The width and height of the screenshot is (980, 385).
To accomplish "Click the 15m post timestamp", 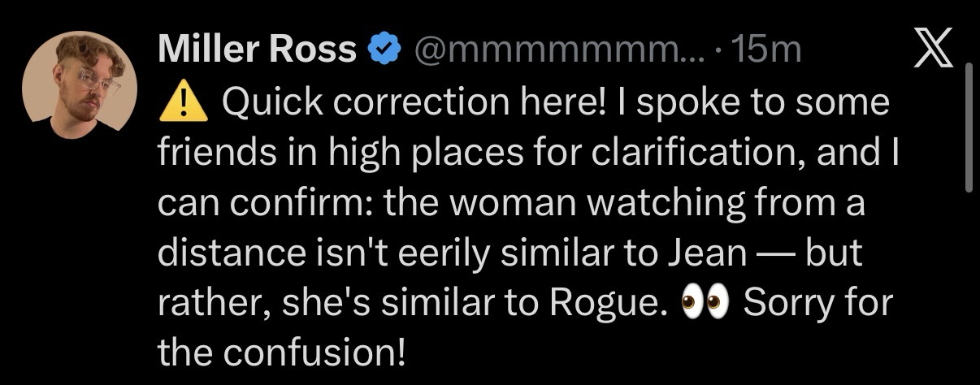I will (x=766, y=51).
